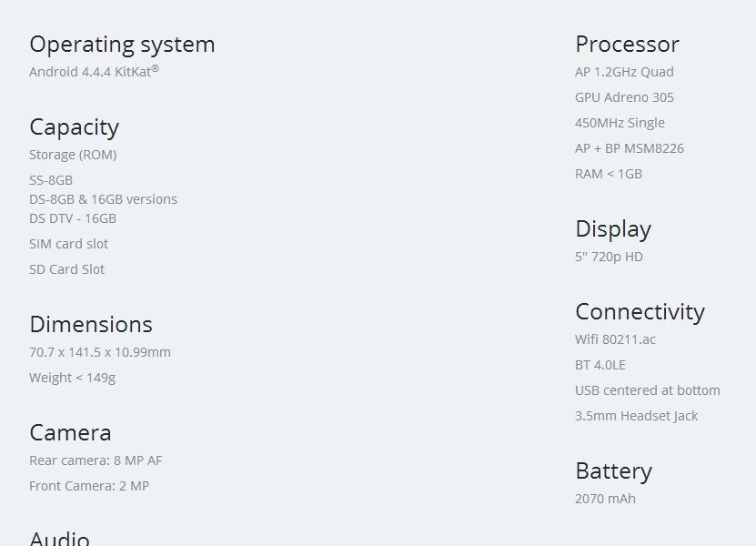
Task: Click the Operating system heading
Action: 122,45
